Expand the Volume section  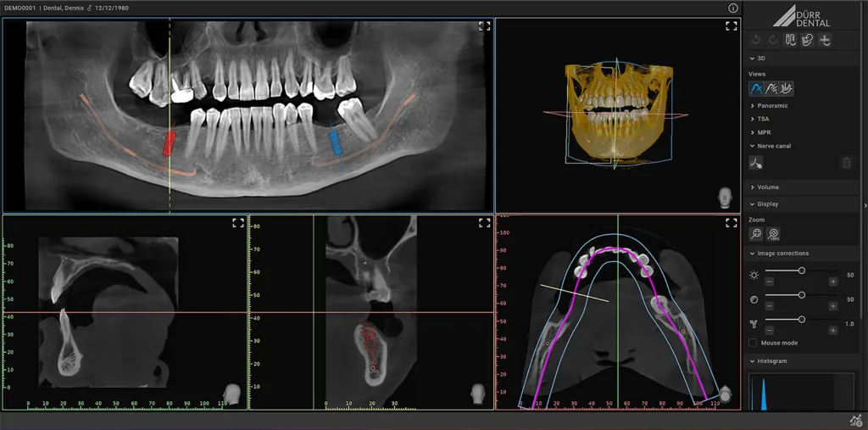753,187
